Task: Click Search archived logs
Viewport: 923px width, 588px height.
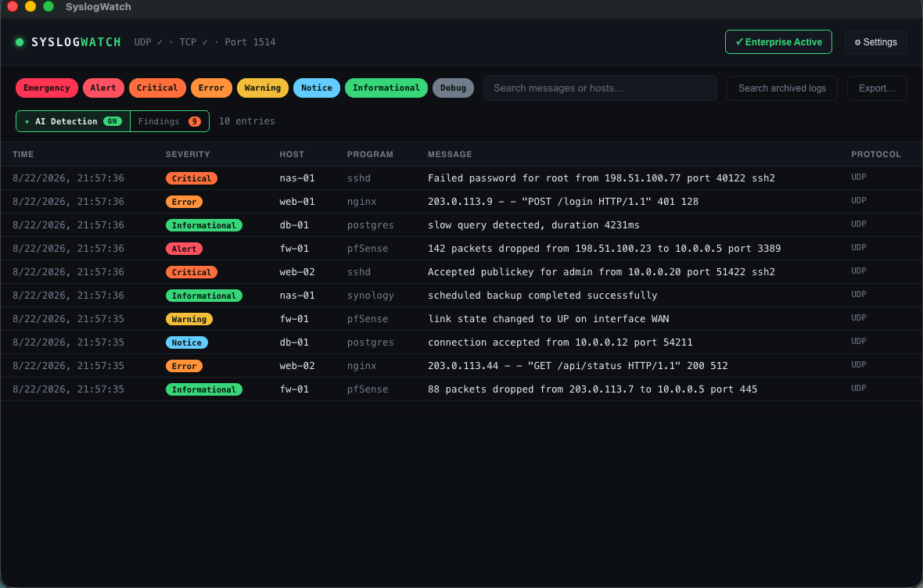Action: (x=781, y=88)
